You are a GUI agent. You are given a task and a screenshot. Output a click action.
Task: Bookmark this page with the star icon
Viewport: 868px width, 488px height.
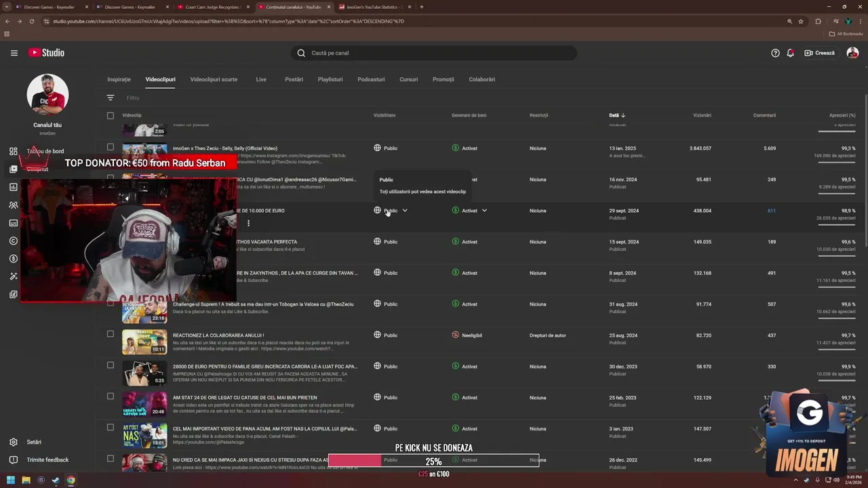point(801,21)
